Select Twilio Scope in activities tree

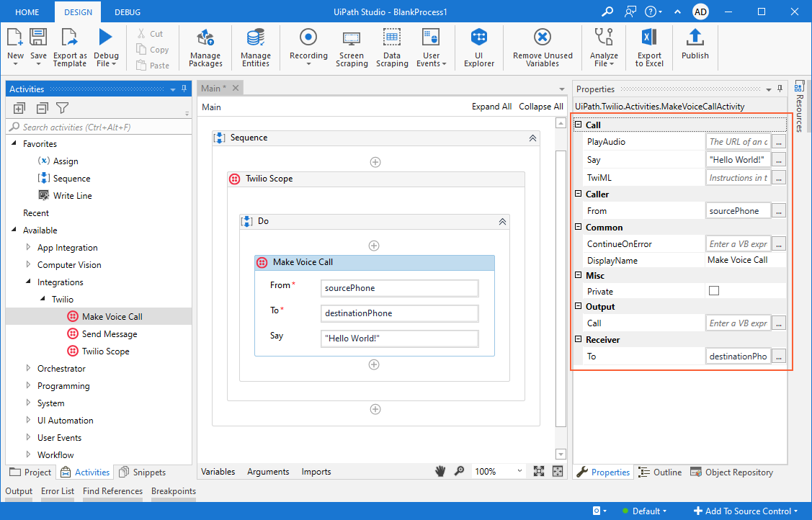tap(99, 351)
